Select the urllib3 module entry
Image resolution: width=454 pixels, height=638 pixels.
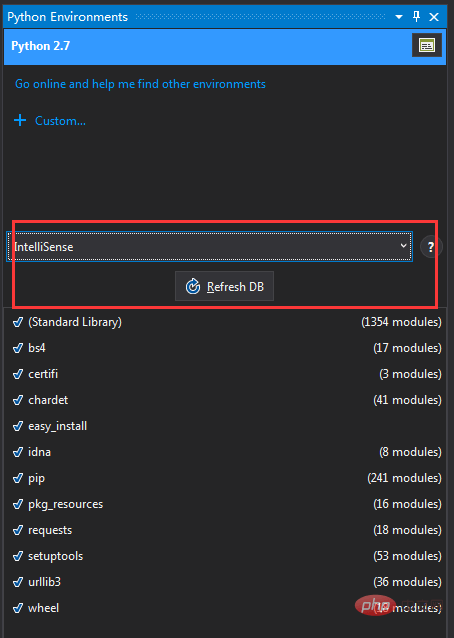[227, 582]
